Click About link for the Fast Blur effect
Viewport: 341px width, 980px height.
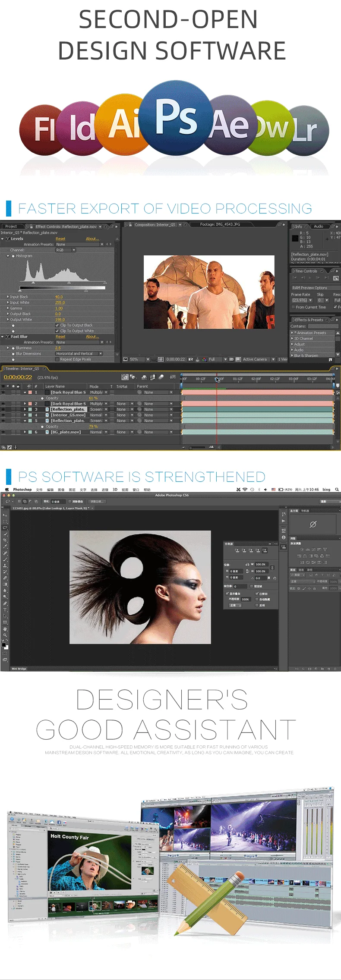92,336
